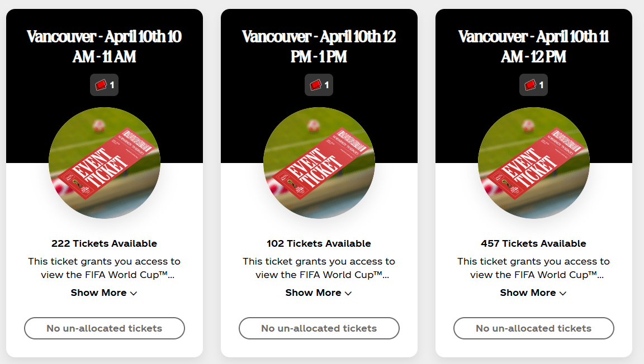
Task: Click the red ticket badge on the 11 AM - 12 PM card
Action: (534, 85)
